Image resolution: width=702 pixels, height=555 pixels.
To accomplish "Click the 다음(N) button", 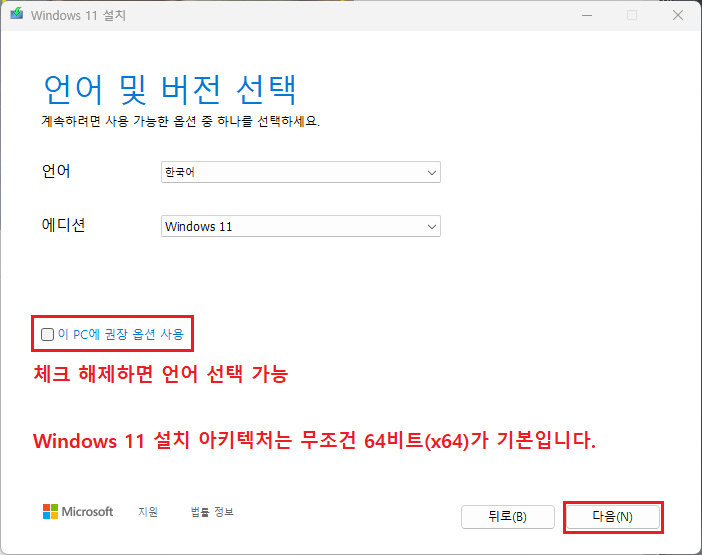I will (x=613, y=517).
